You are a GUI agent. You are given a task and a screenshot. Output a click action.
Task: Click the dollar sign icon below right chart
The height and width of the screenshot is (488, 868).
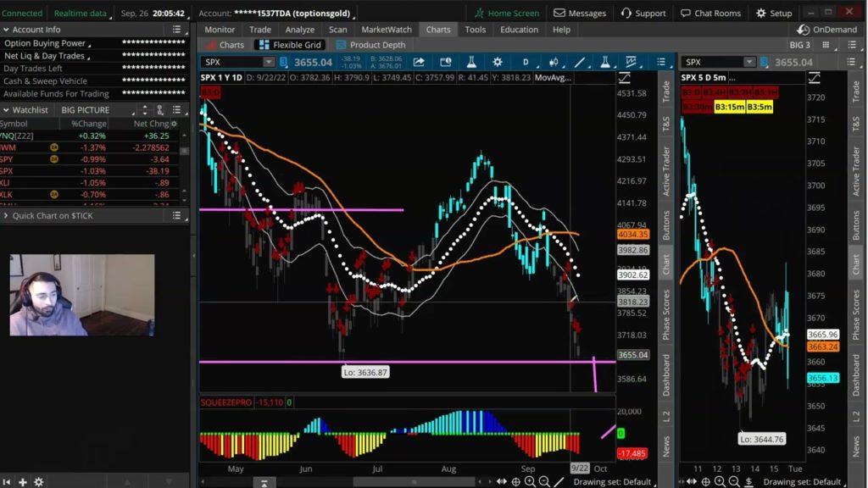click(748, 481)
